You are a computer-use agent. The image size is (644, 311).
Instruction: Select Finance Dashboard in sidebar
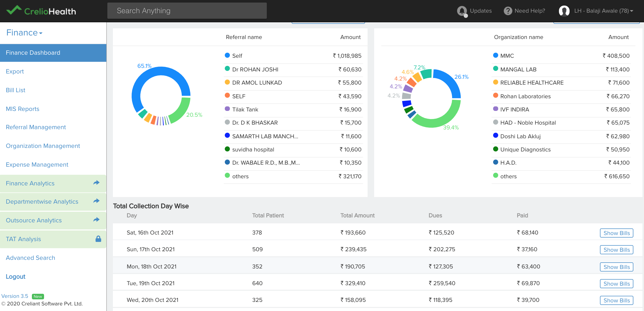[x=53, y=53]
